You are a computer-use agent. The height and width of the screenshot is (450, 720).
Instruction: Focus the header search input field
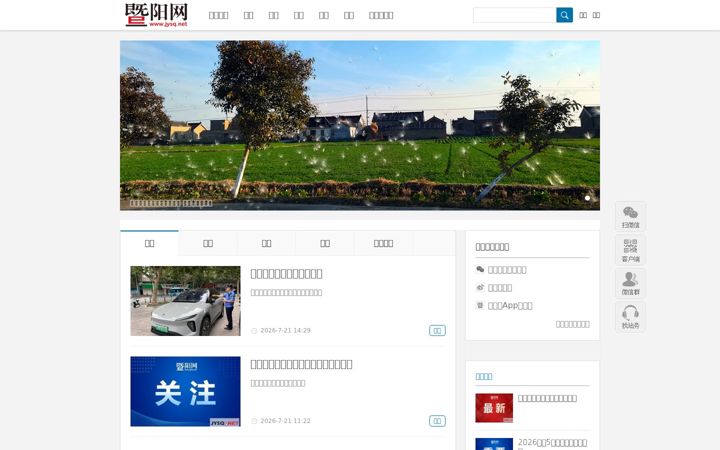(x=514, y=15)
